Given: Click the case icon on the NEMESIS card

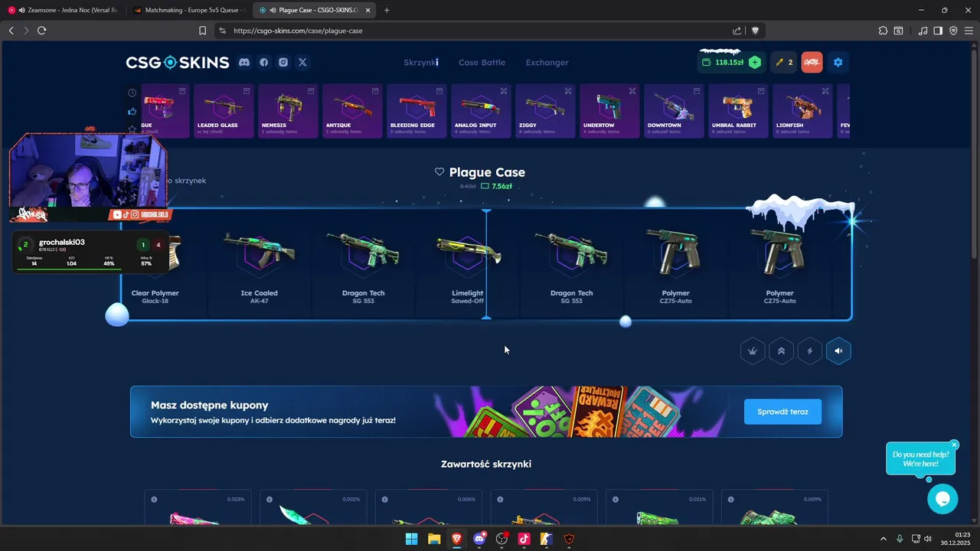Looking at the screenshot, I should (x=311, y=91).
